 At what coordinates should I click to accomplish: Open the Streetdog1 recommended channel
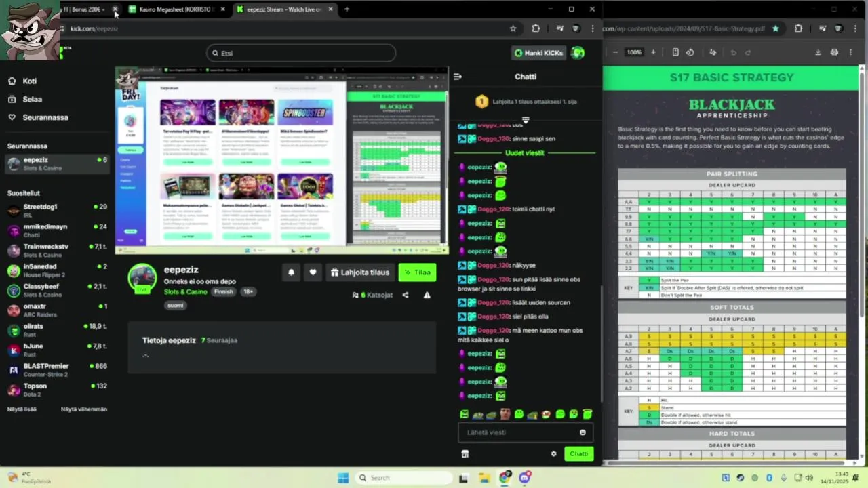click(x=57, y=210)
